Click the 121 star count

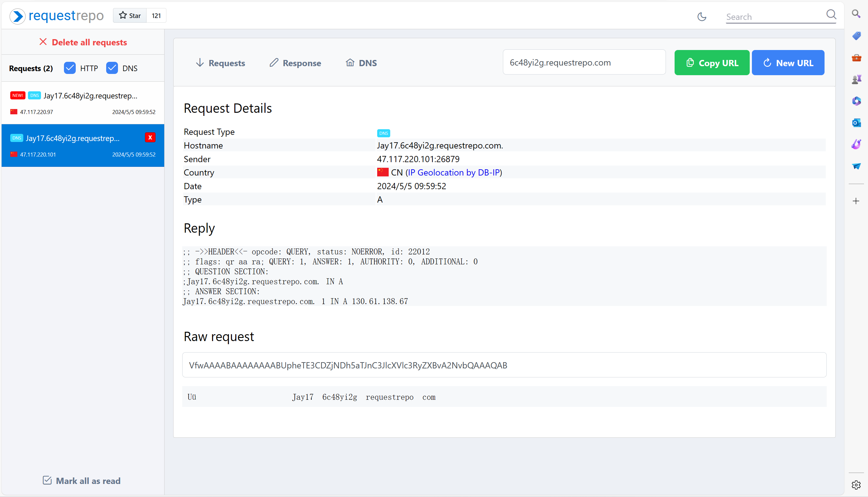click(x=156, y=15)
